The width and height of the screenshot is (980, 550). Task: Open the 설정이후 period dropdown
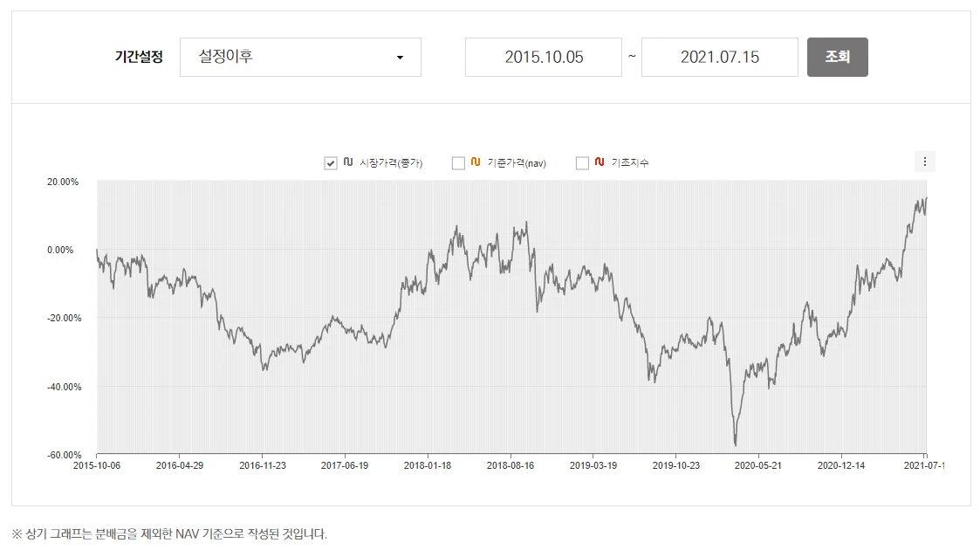pyautogui.click(x=300, y=57)
